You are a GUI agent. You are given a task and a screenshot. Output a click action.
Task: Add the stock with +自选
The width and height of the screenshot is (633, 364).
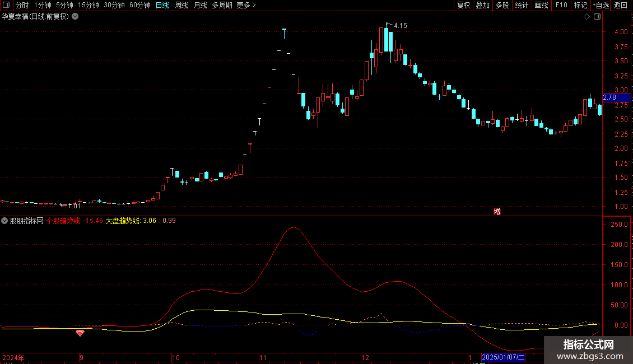[x=601, y=5]
